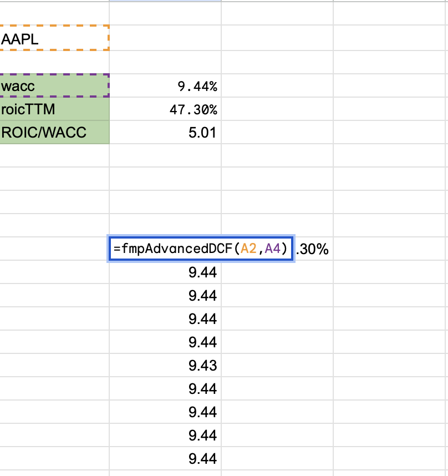Click the 9.44 cell just below 9.43

pos(165,388)
